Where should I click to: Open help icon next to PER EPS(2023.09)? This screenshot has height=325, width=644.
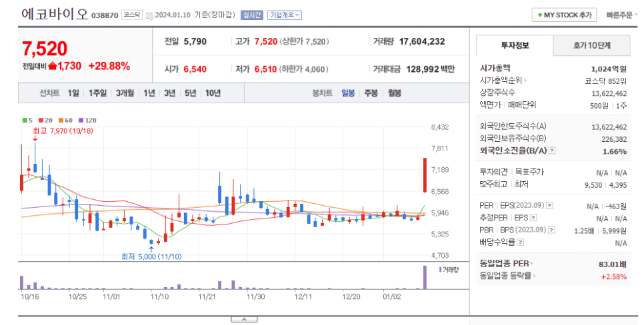(x=549, y=206)
